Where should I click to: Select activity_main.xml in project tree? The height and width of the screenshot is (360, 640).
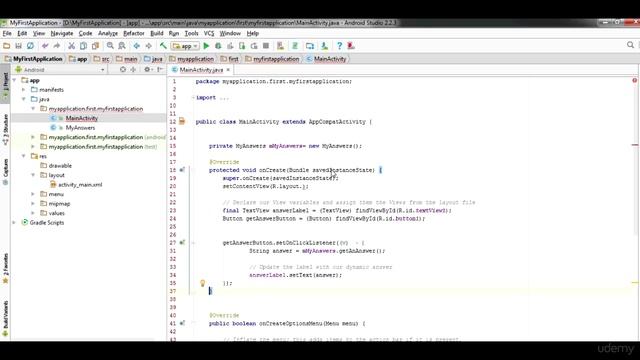pos(80,185)
